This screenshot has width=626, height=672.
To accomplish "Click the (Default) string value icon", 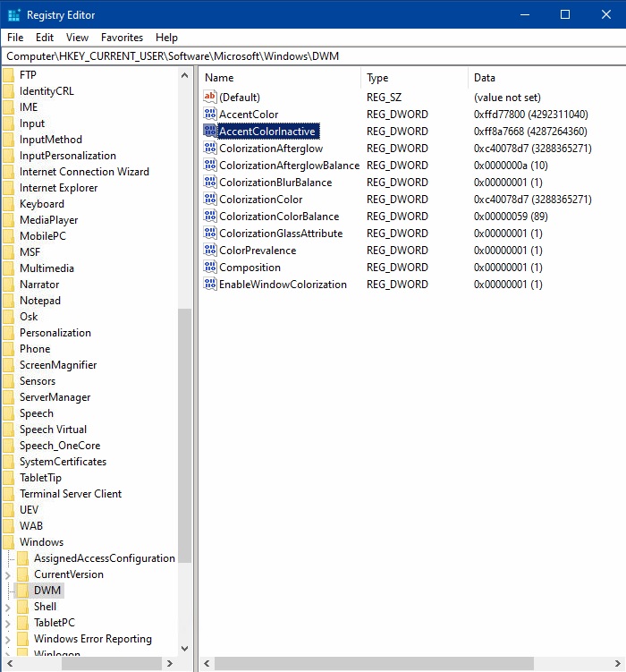I will point(210,97).
